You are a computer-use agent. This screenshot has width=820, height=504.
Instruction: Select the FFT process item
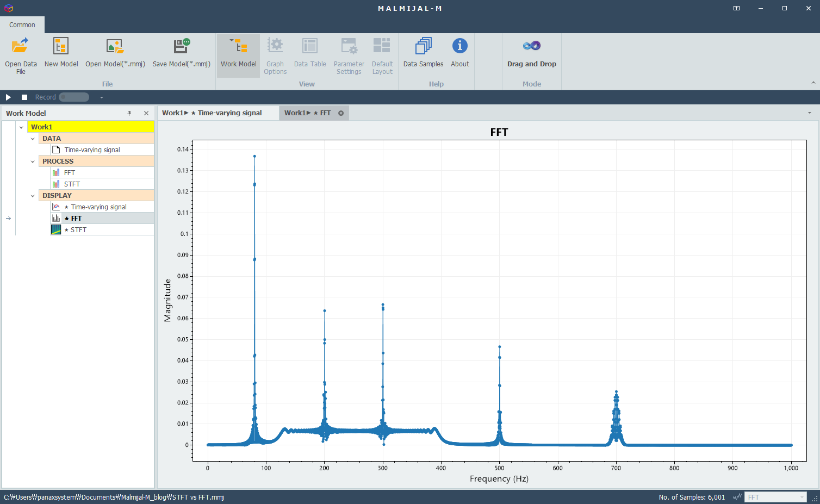pos(102,173)
